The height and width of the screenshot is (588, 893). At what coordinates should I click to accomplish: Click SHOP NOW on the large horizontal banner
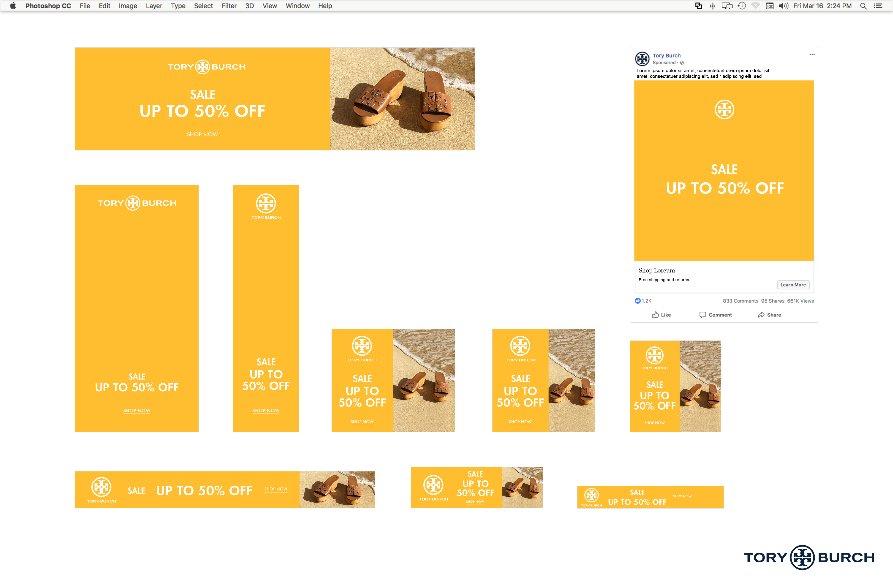[202, 134]
